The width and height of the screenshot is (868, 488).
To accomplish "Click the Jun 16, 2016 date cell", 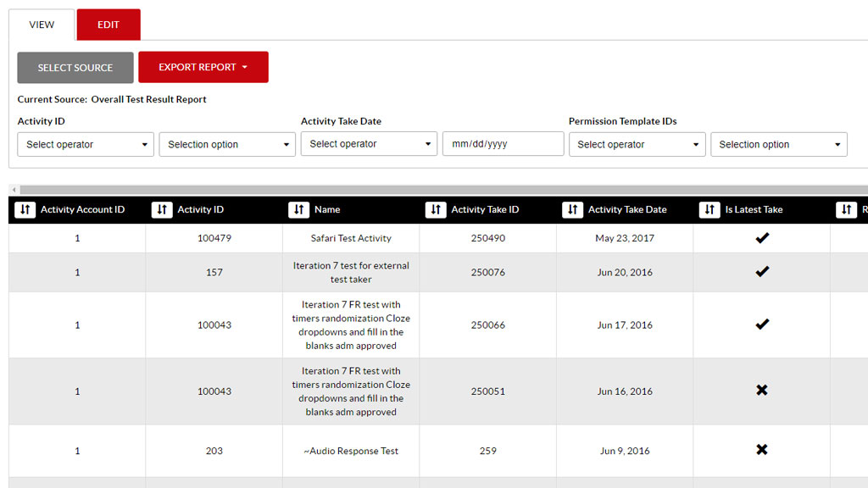I will (625, 391).
